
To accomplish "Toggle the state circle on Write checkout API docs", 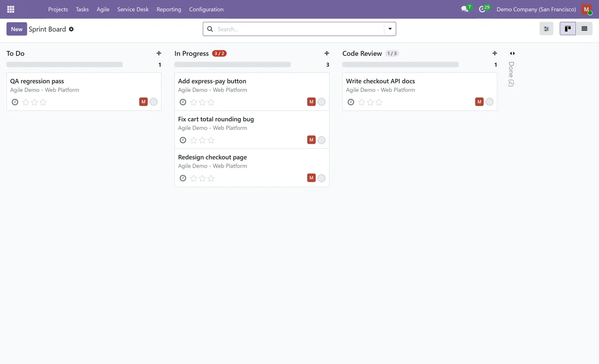I will pos(489,102).
